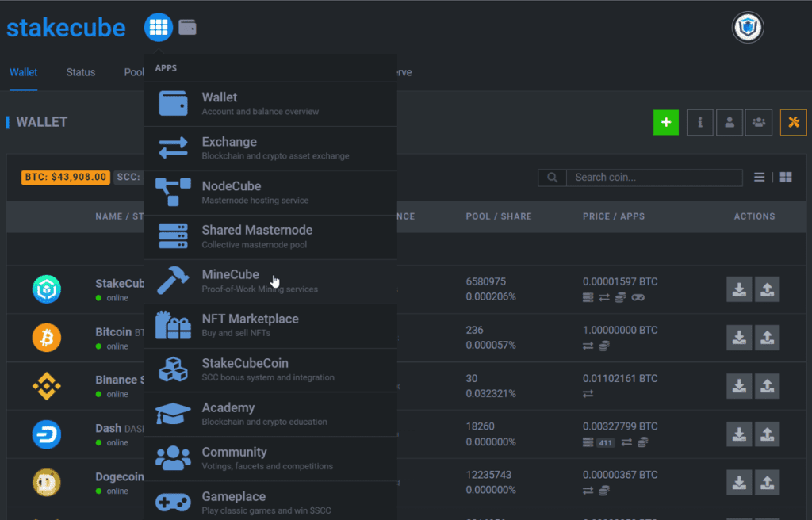The image size is (812, 520).
Task: Withdraw Dogecoin
Action: tap(767, 482)
